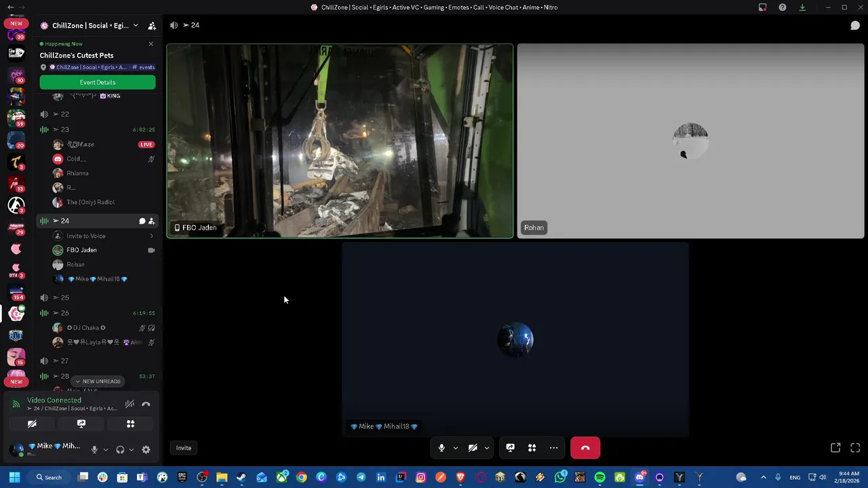Deafen with headphones icon in user panel
The image size is (868, 488).
tap(120, 449)
